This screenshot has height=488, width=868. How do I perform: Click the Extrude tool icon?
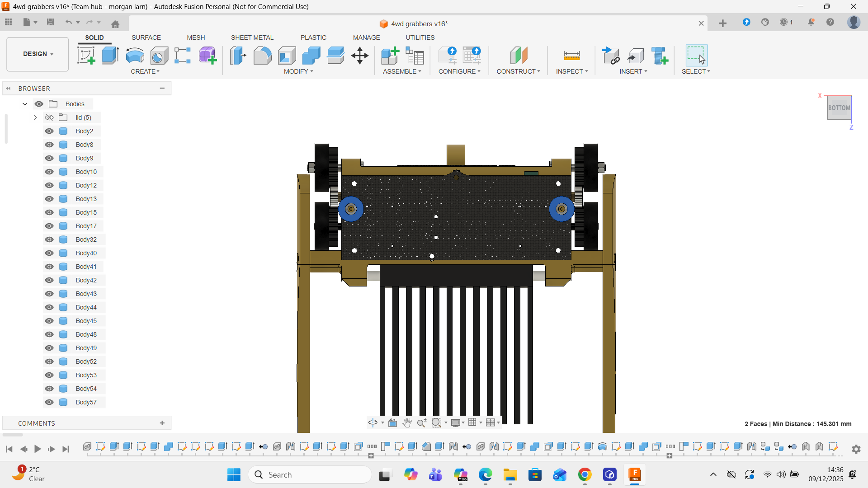pos(110,56)
